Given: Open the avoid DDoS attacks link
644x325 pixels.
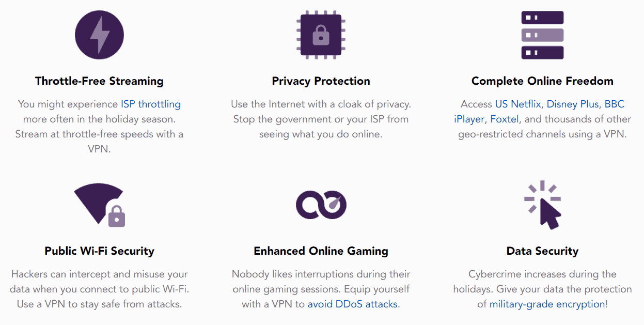Looking at the screenshot, I should pos(352,304).
